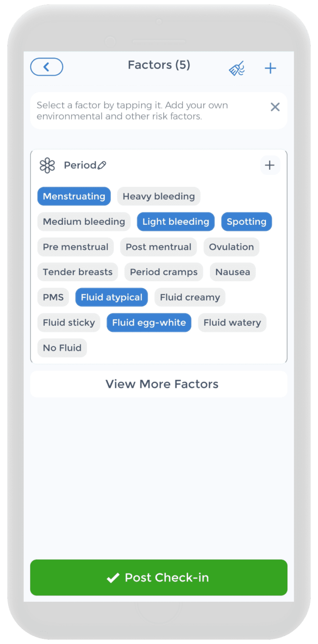Image resolution: width=318 pixels, height=644 pixels.
Task: Deselect the Menstruating factor
Action: pyautogui.click(x=74, y=196)
